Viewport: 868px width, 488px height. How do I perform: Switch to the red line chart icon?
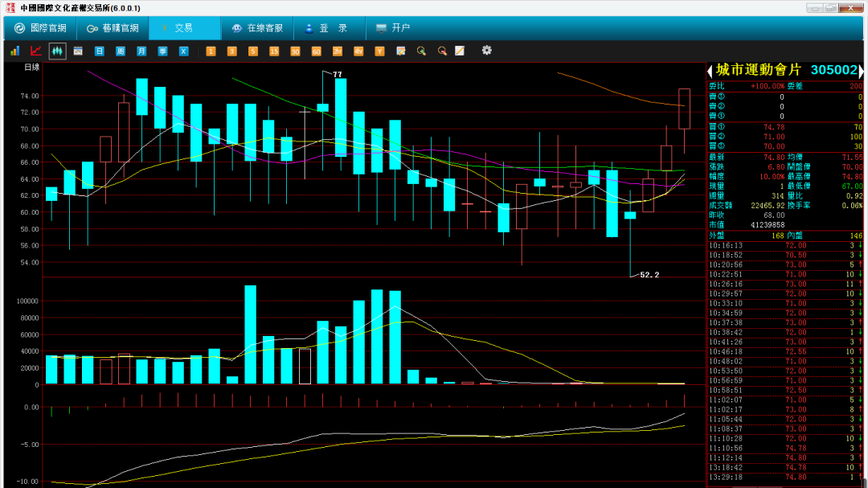point(36,51)
